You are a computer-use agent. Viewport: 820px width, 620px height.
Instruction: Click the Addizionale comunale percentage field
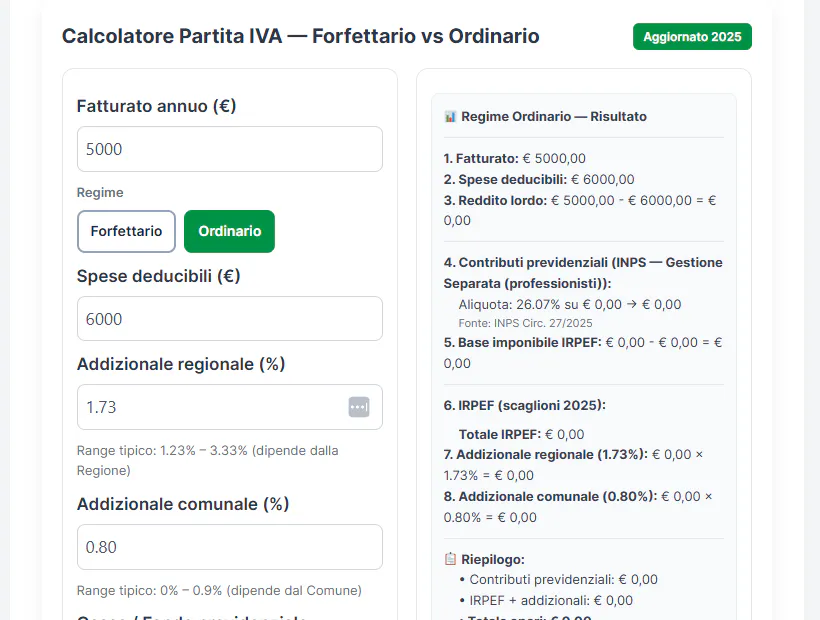(x=230, y=547)
